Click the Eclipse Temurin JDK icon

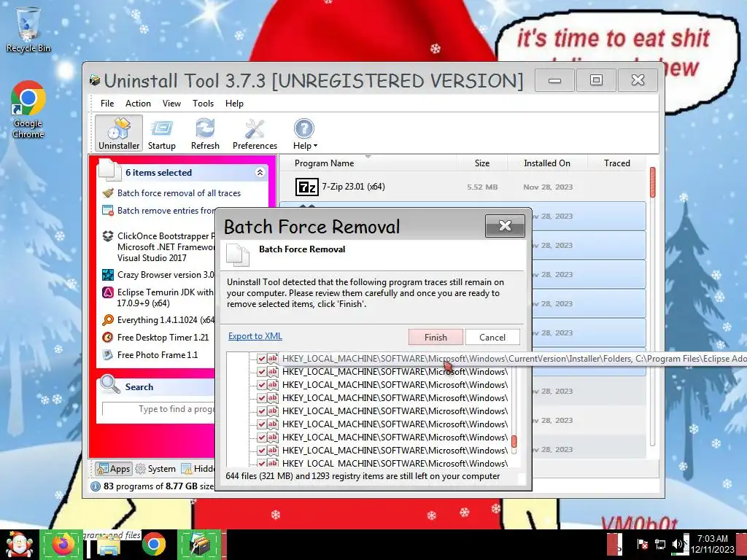108,292
